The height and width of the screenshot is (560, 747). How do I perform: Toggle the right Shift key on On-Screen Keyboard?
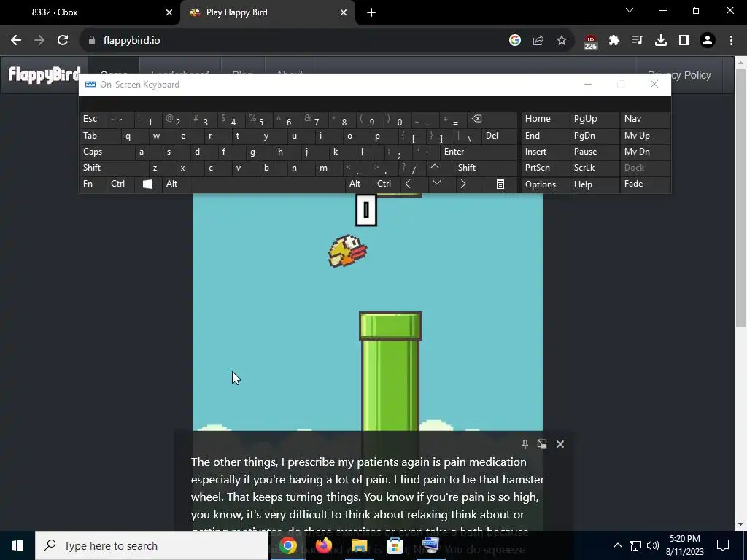485,168
